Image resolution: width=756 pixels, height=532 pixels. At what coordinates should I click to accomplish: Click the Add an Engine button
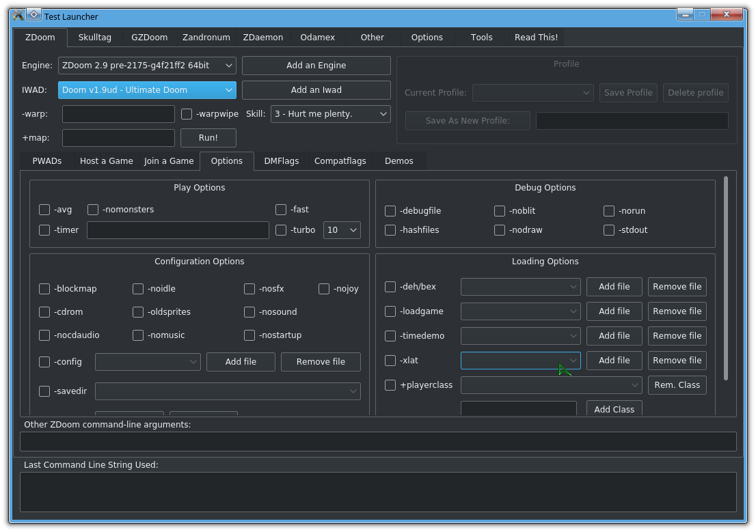pyautogui.click(x=316, y=66)
